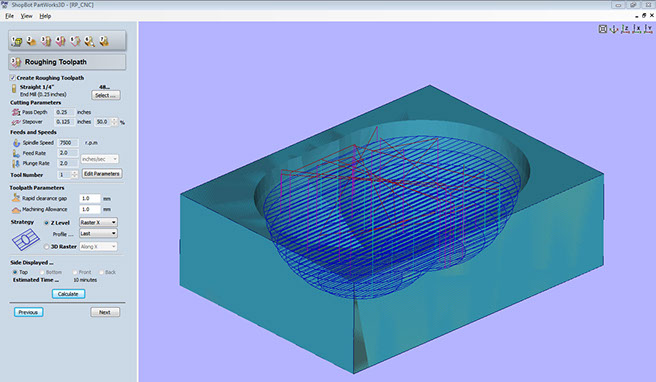Click the Rapid clearance gap field

coord(90,198)
